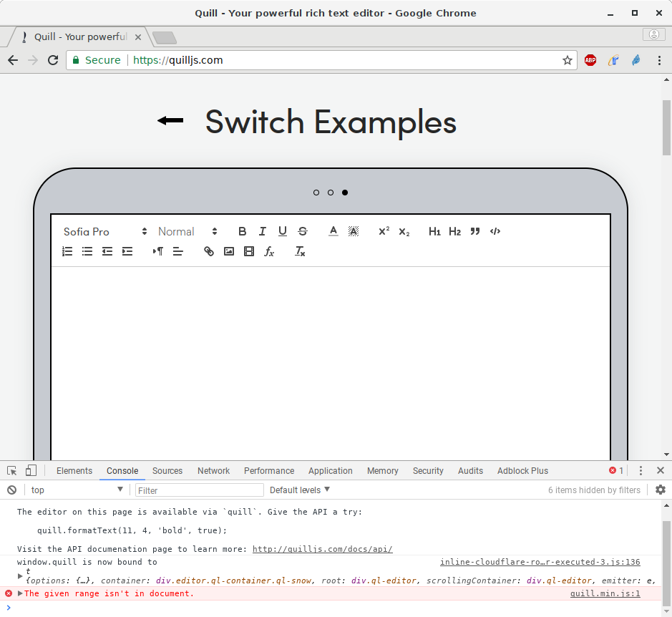Apply superscript formatting

click(x=384, y=231)
